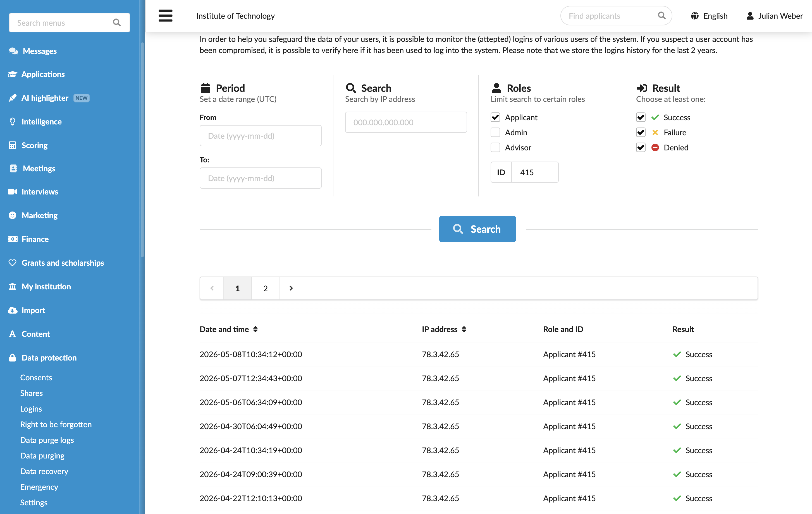This screenshot has height=514, width=812.
Task: Click date 2026-05-08T10:34:12+00:00
Action: (251, 354)
